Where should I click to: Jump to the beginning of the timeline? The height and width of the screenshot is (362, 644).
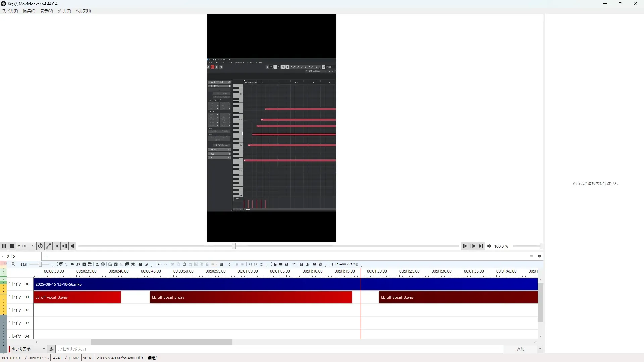[56, 246]
